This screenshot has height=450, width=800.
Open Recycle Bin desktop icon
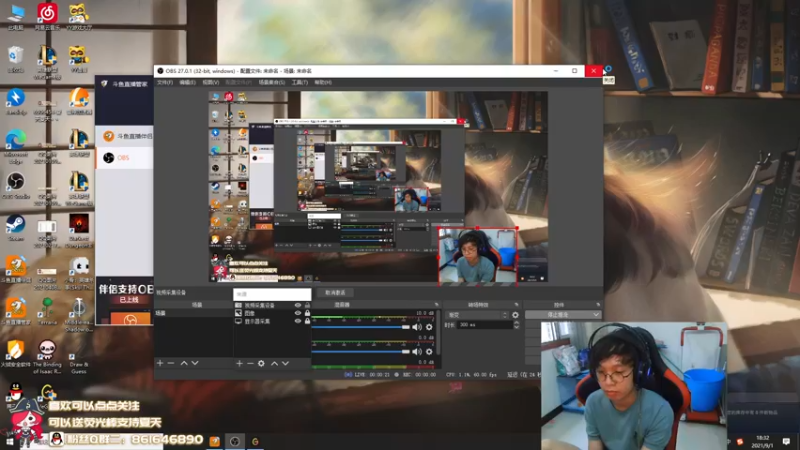click(16, 59)
